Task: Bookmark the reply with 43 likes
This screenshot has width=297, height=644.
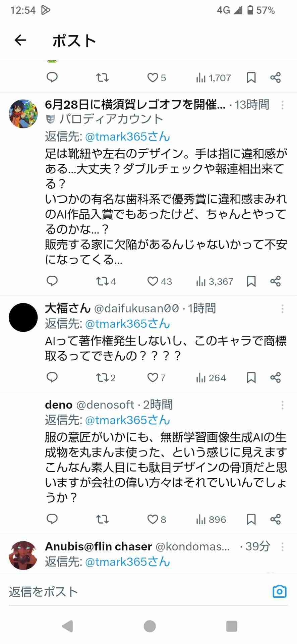Action: 251,281
